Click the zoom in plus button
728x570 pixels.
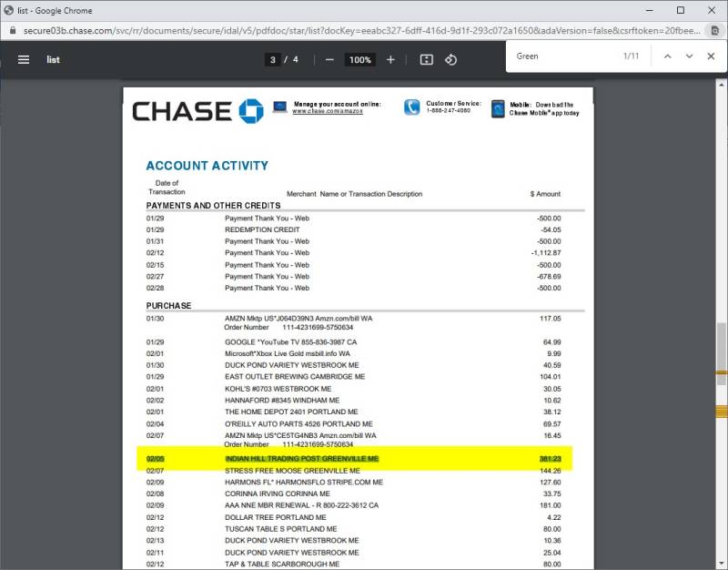tap(390, 60)
